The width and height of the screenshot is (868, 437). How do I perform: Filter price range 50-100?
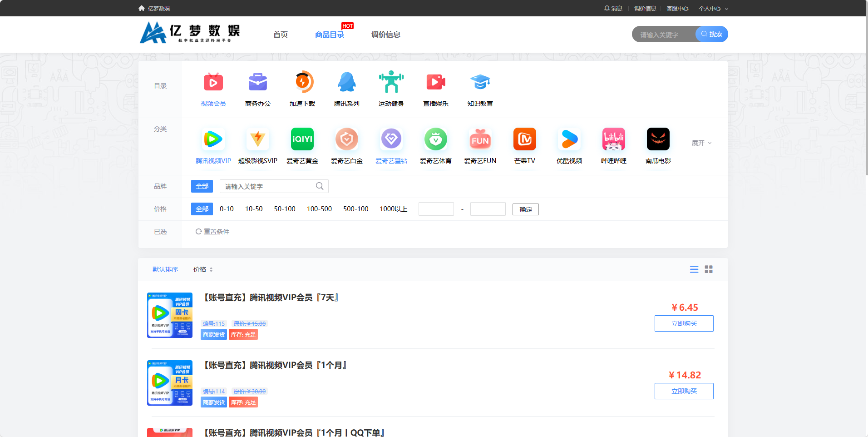[x=285, y=209]
